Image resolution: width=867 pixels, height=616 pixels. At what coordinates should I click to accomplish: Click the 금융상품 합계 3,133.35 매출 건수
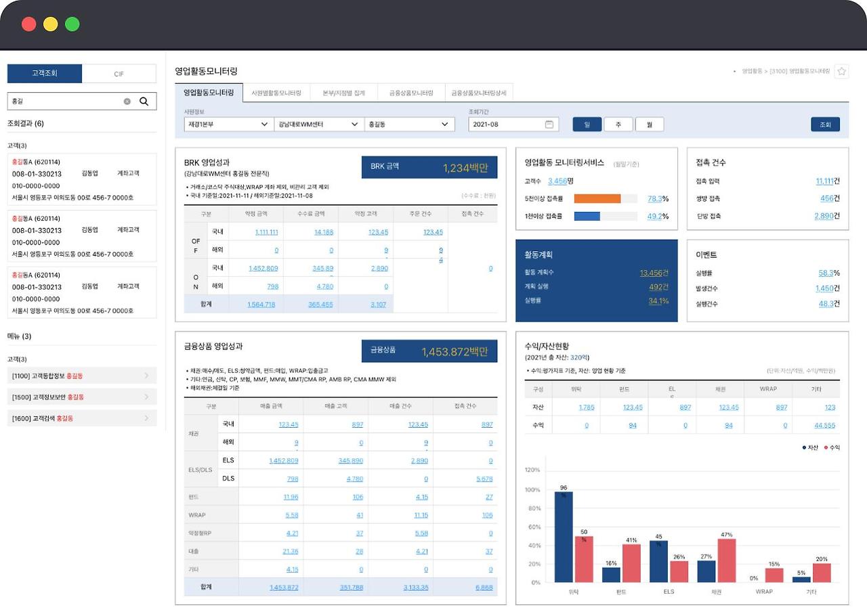pos(415,588)
